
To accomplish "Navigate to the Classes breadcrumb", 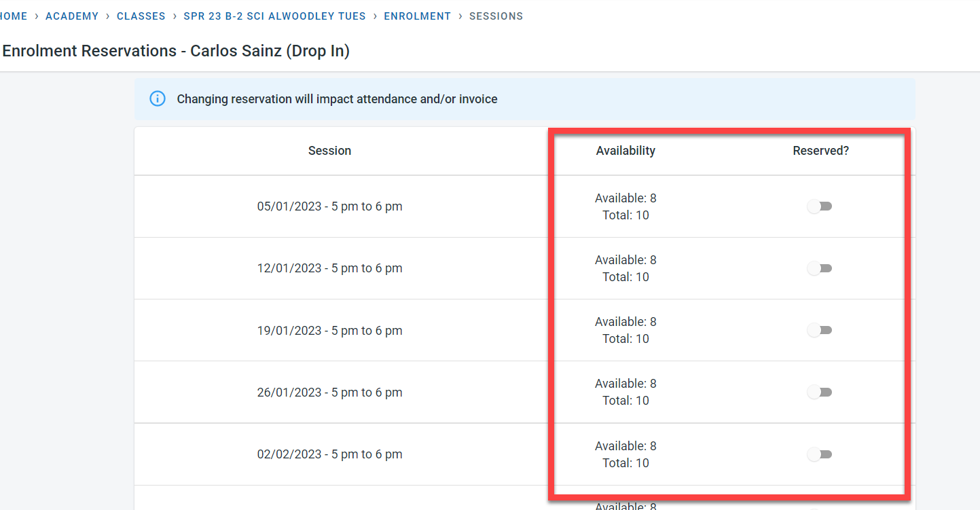I will pyautogui.click(x=141, y=16).
